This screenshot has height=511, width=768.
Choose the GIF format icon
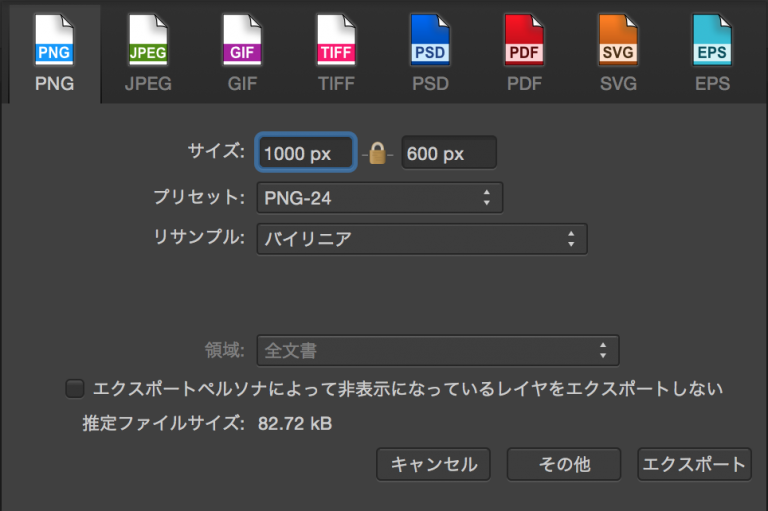(242, 40)
